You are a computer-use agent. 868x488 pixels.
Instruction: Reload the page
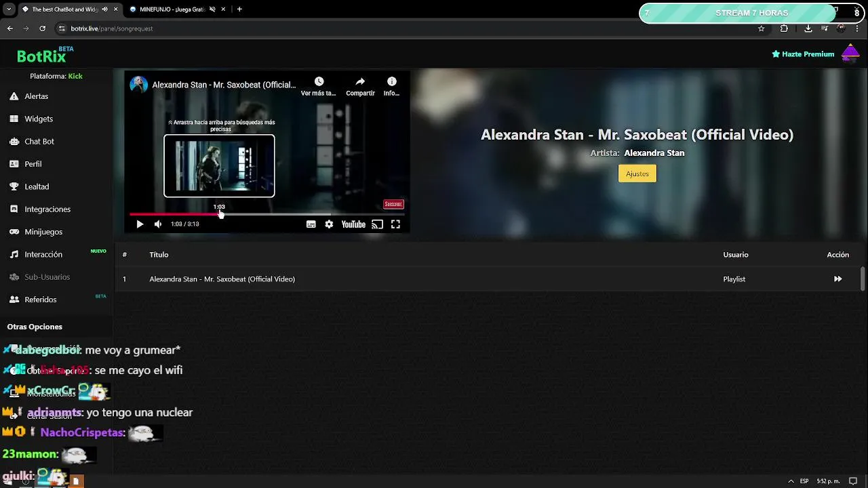[42, 28]
